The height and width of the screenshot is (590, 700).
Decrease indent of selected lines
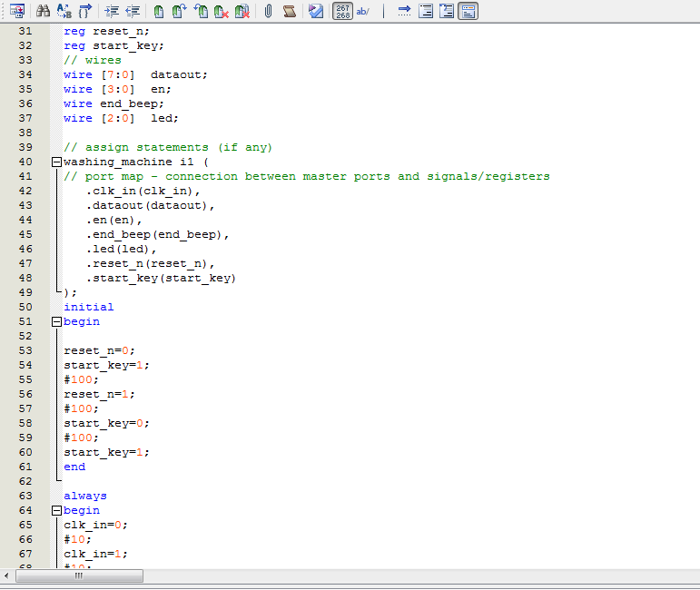tap(133, 11)
